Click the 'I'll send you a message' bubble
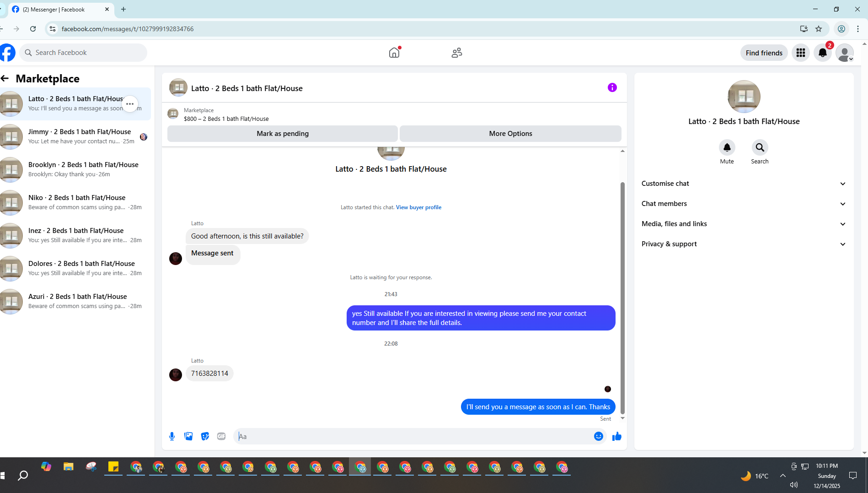This screenshot has width=868, height=493. (538, 407)
